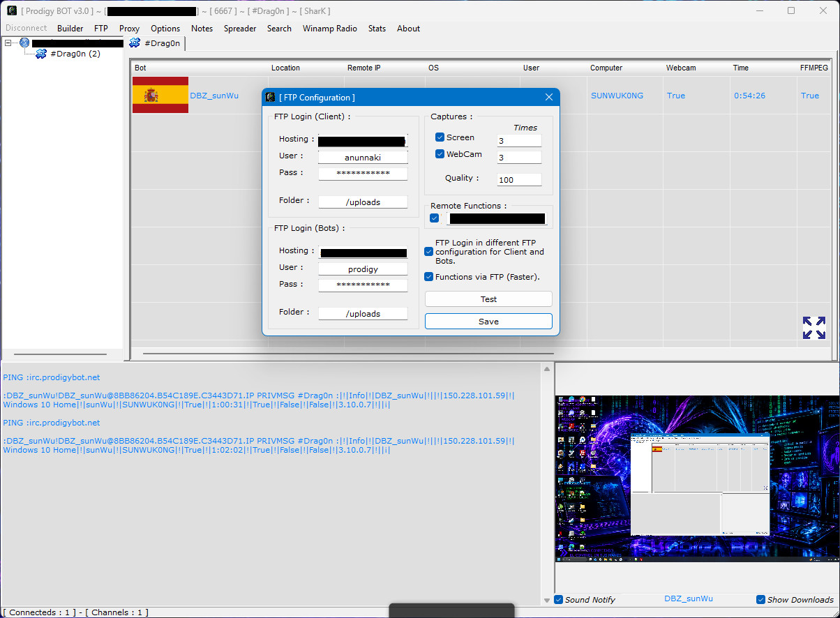Click the OS column header

point(433,68)
